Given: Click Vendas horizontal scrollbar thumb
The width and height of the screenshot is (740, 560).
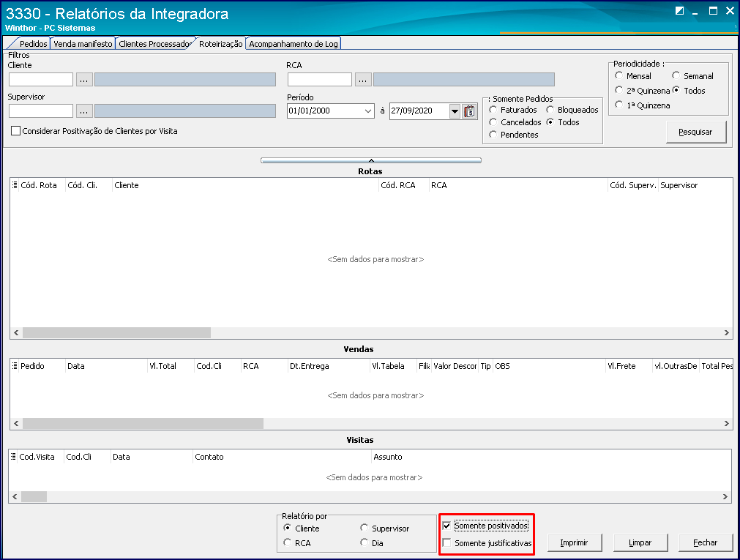Looking at the screenshot, I should click(143, 424).
